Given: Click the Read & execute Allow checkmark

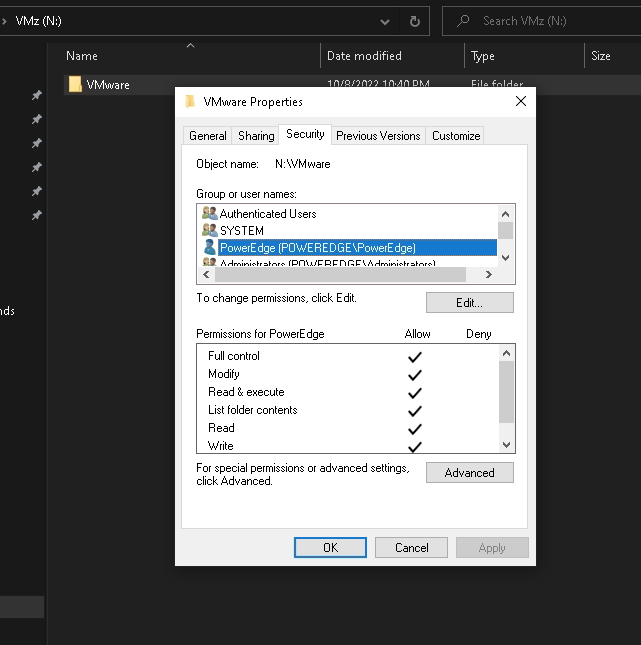Looking at the screenshot, I should click(415, 393).
